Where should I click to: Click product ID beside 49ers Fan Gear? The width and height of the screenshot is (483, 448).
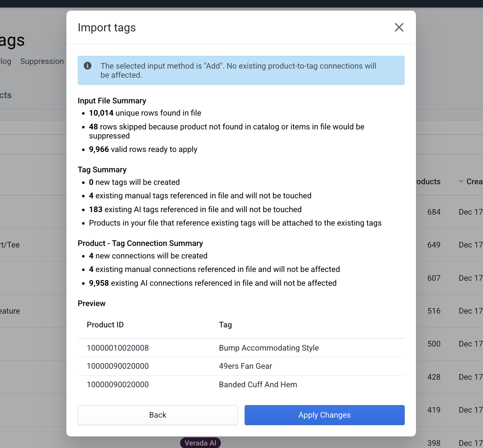118,366
